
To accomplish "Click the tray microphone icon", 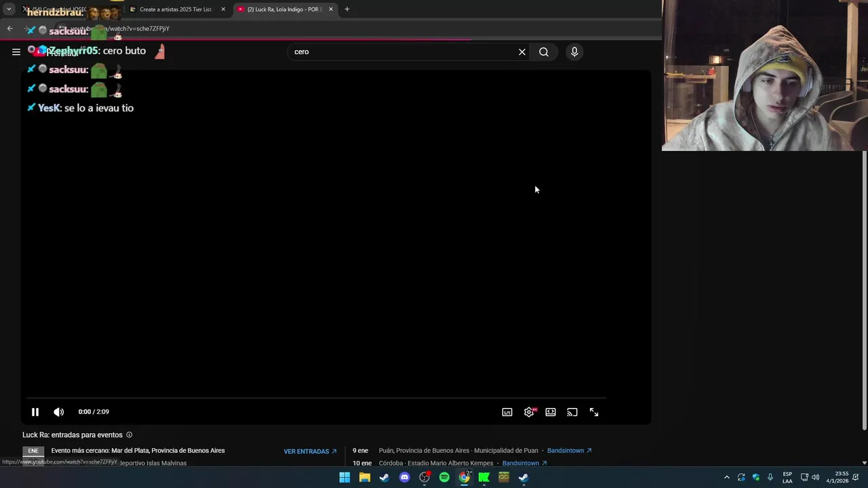I will click(770, 477).
